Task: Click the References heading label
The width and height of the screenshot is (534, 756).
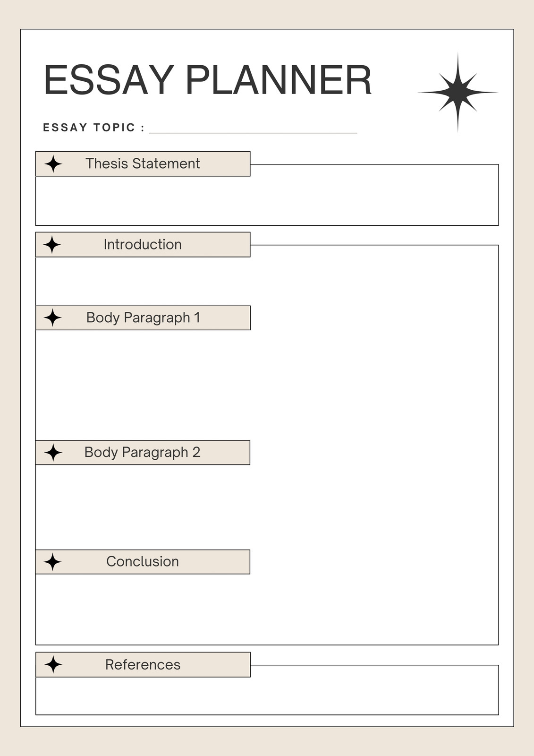Action: (x=143, y=664)
